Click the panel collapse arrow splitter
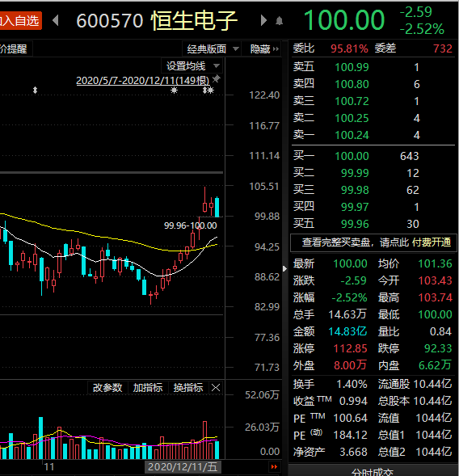The width and height of the screenshot is (459, 476). tap(284, 268)
